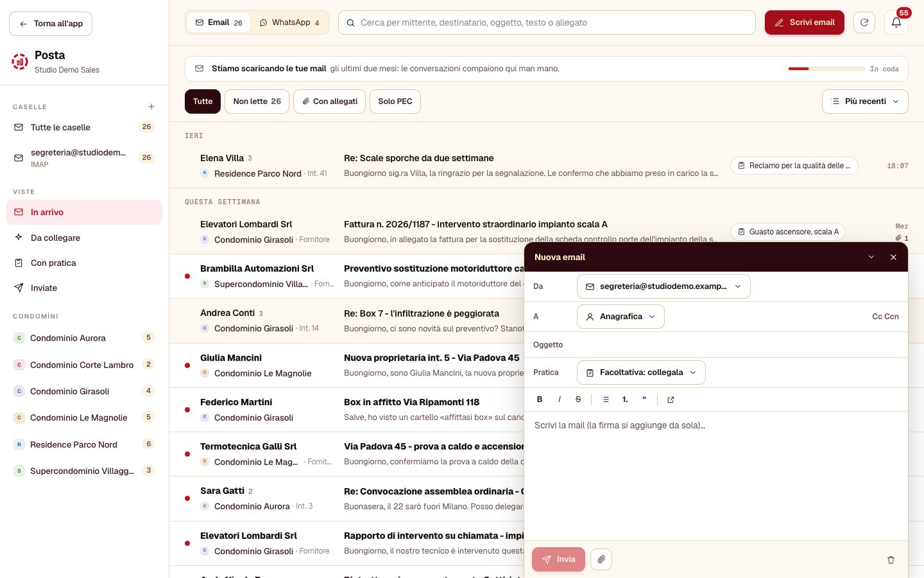Open the Con pratica view
924x578 pixels.
84,263
